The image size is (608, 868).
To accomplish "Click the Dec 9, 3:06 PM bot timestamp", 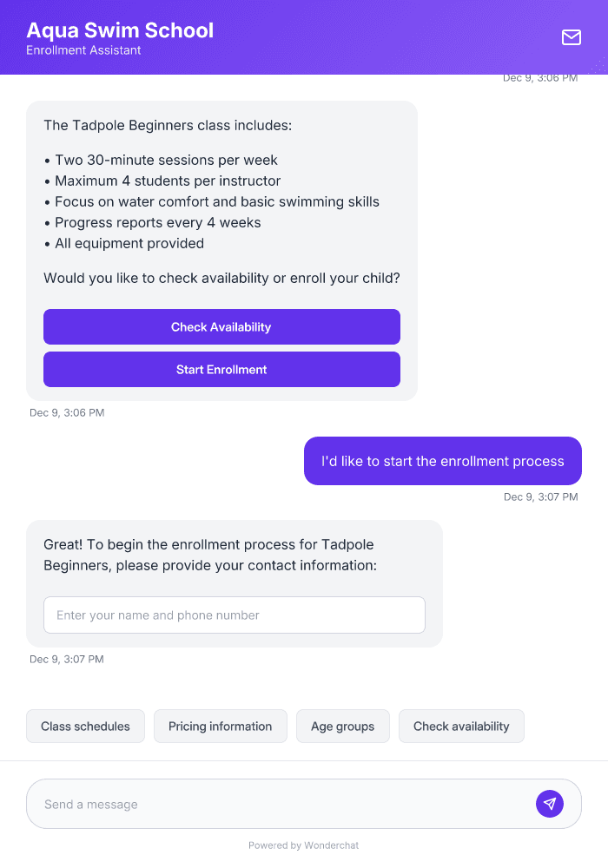I will pyautogui.click(x=67, y=412).
